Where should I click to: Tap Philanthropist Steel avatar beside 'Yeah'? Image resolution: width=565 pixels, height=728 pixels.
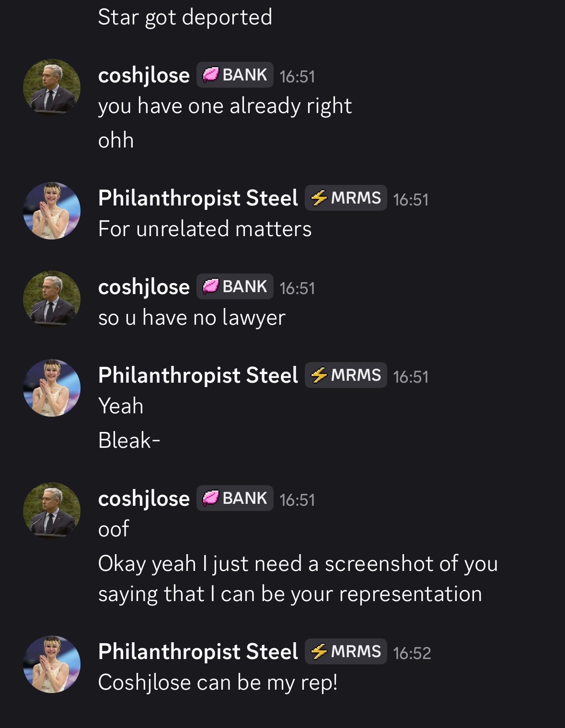coord(52,388)
